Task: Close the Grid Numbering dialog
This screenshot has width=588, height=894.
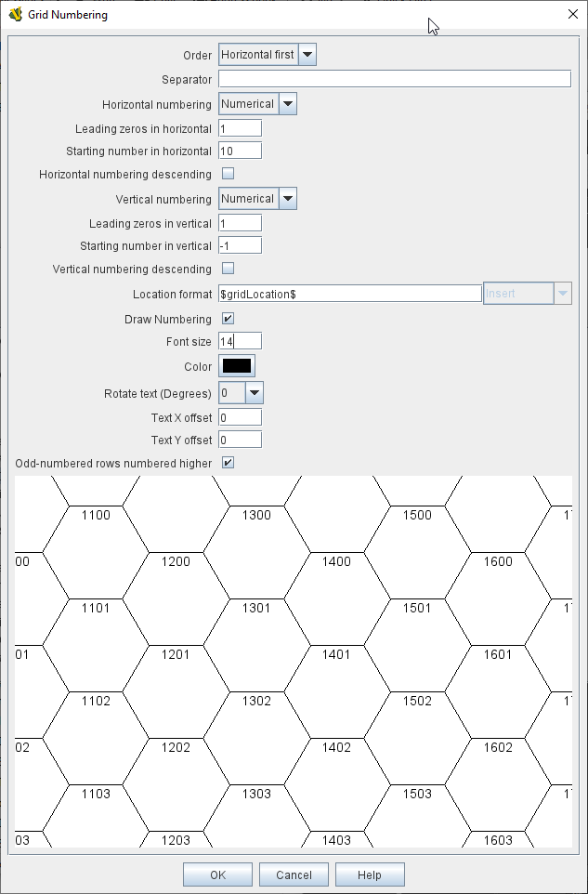Action: click(570, 15)
